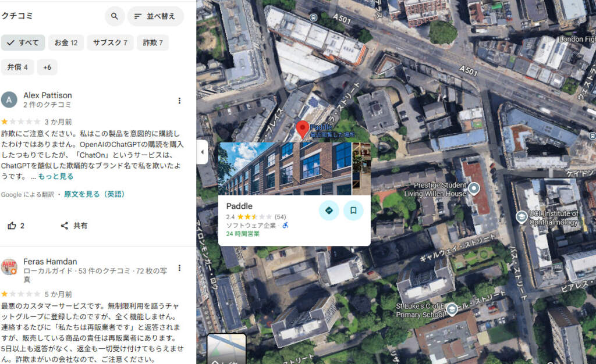Viewport: 596px width, 364px height.
Task: Expand the +6 more topics chip
Action: [x=47, y=67]
